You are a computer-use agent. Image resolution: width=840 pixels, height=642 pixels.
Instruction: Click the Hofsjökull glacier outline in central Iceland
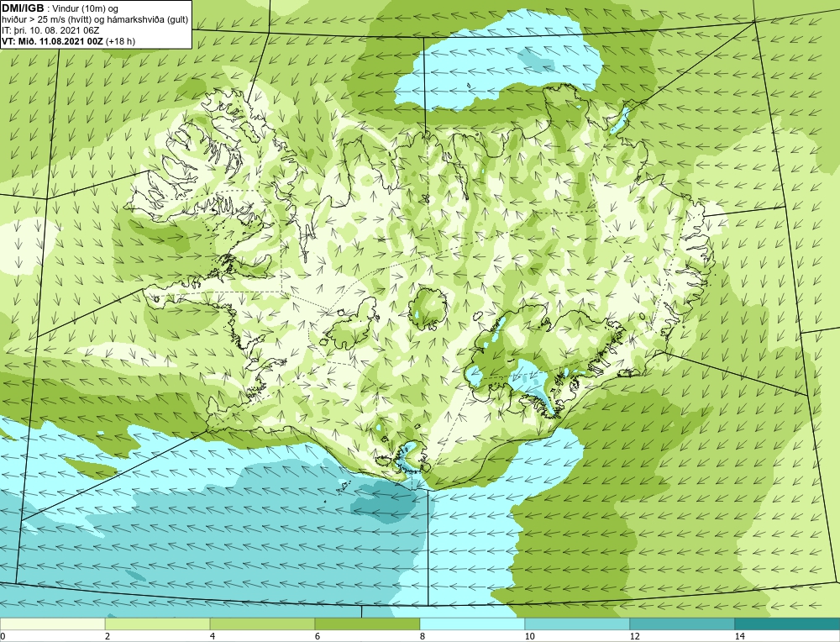[x=427, y=308]
